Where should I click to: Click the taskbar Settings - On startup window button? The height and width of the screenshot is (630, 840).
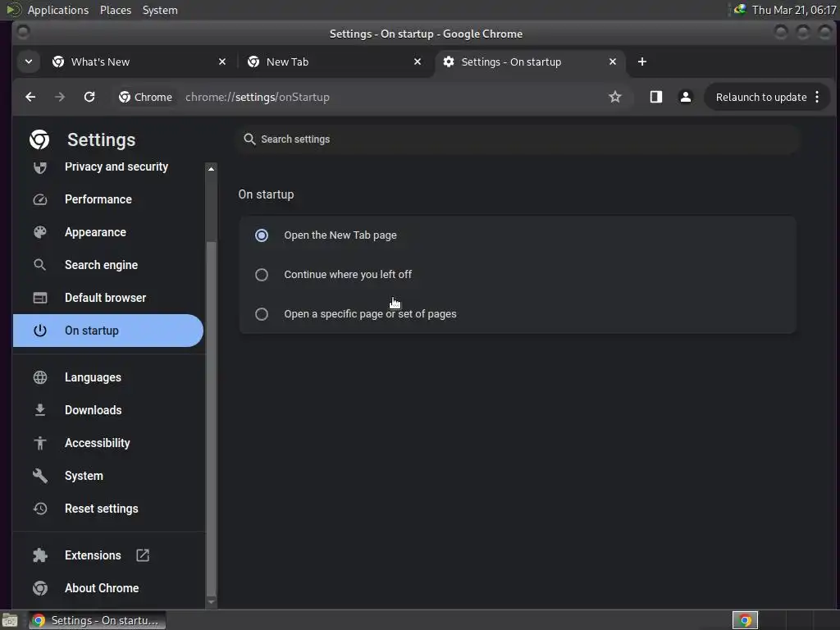(x=97, y=620)
